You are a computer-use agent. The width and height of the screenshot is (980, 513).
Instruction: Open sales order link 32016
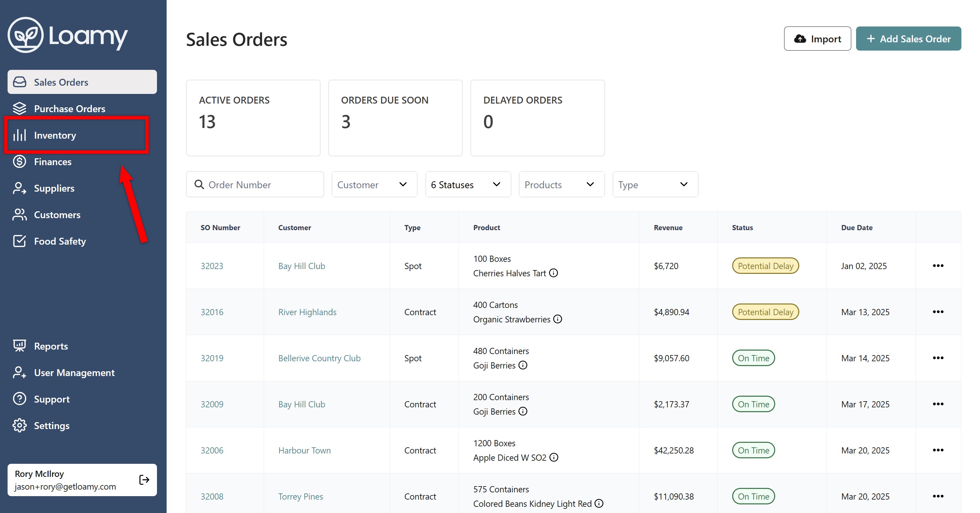212,312
